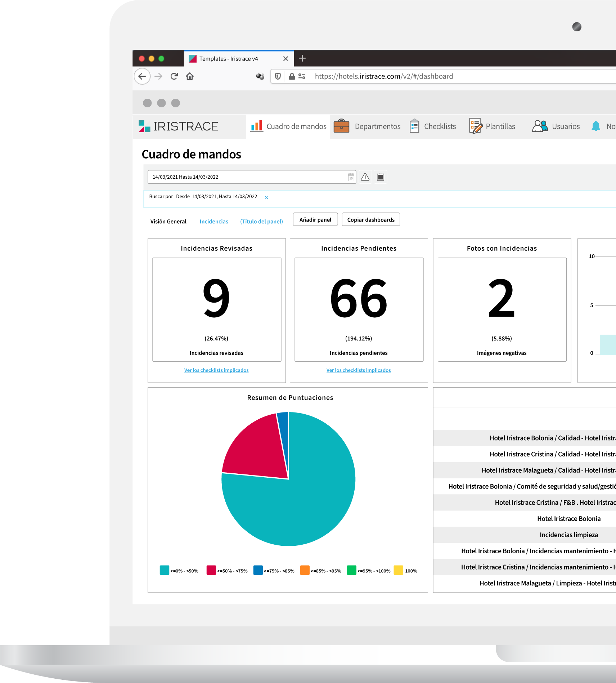Click the date range input field
The image size is (616, 683).
click(252, 177)
